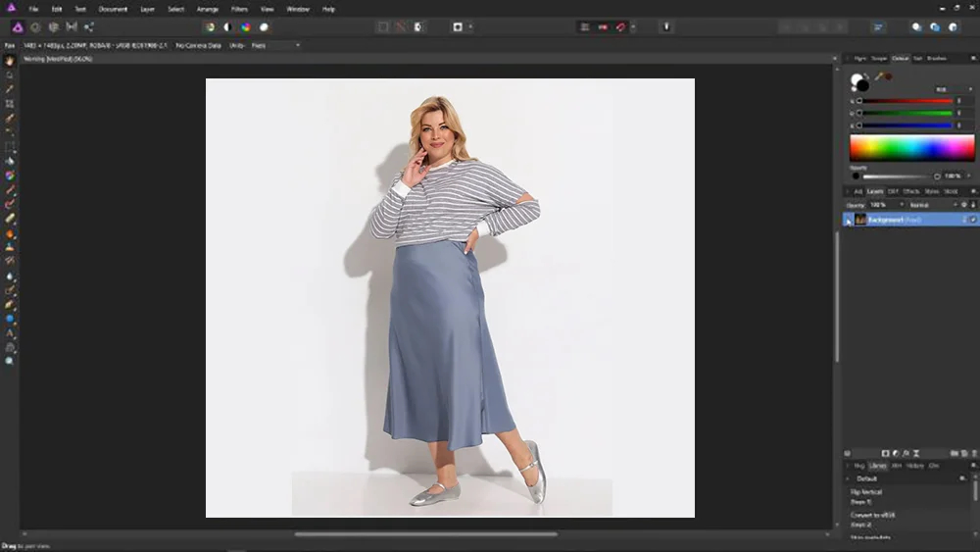Add a mask layer icon in the Layers panel
Image resolution: width=980 pixels, height=552 pixels.
(x=885, y=453)
